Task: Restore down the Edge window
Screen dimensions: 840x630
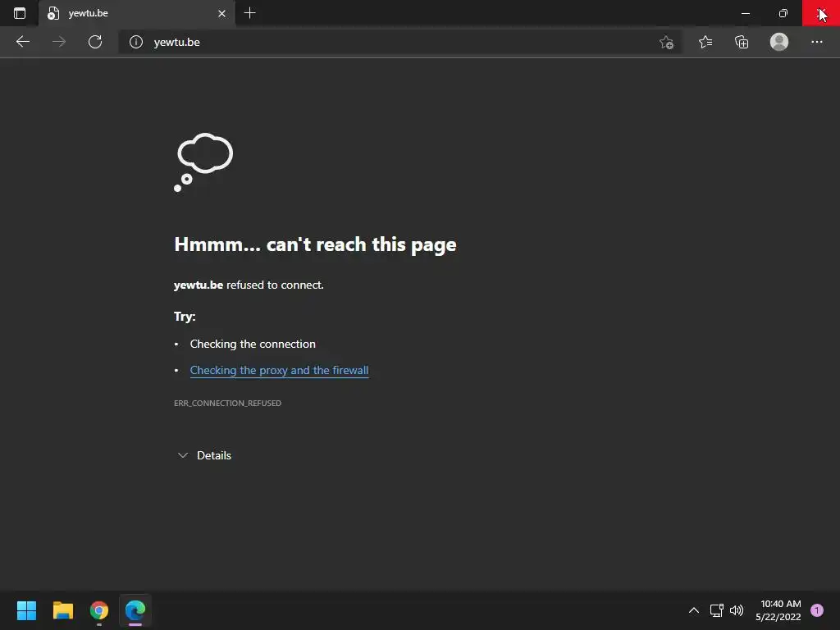Action: coord(783,13)
